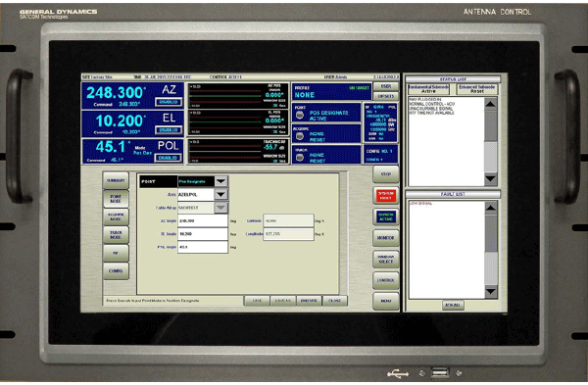This screenshot has height=385, width=588.
Task: Click the red SYSTEM FAULT button
Action: tap(385, 195)
